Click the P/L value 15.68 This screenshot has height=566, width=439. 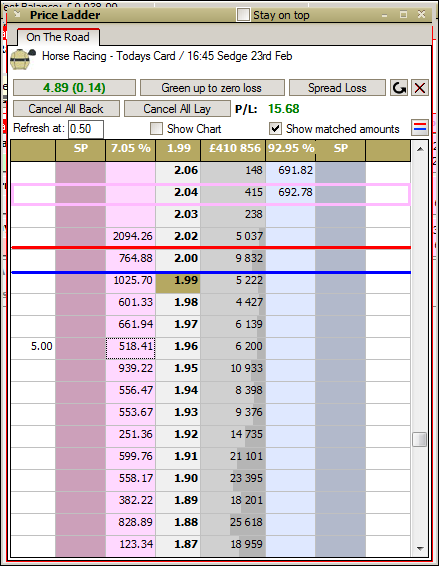284,109
